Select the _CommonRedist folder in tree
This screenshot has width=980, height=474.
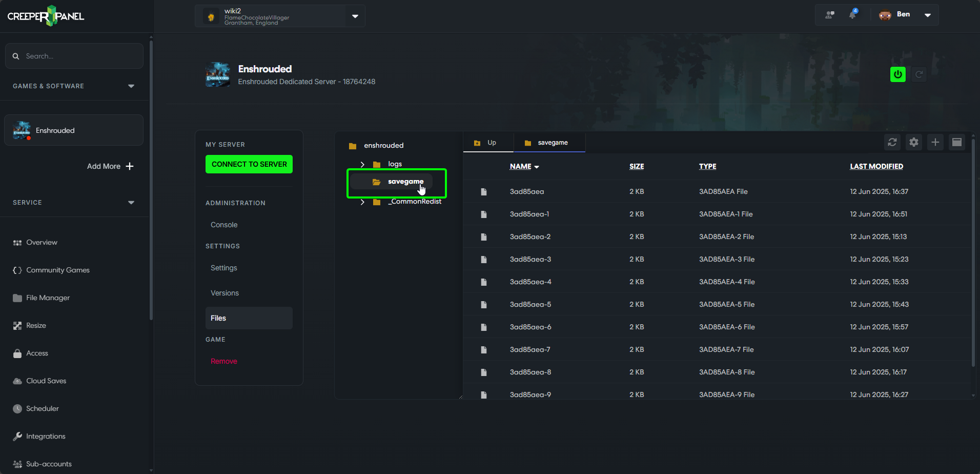coord(415,202)
